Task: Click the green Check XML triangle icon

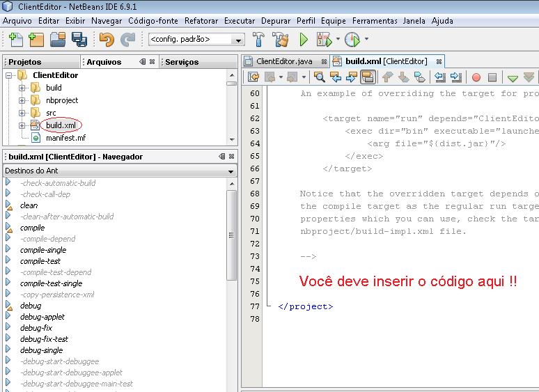Action: (513, 79)
